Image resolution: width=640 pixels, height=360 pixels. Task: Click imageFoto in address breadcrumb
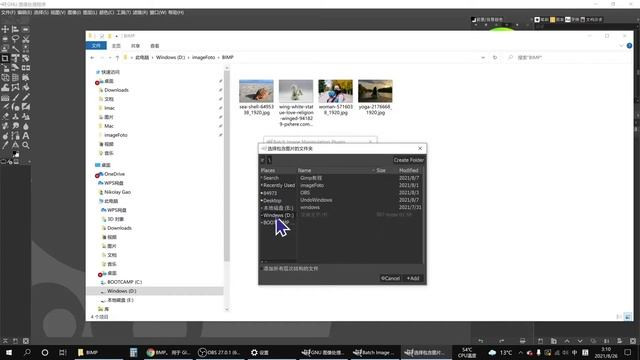(x=203, y=58)
